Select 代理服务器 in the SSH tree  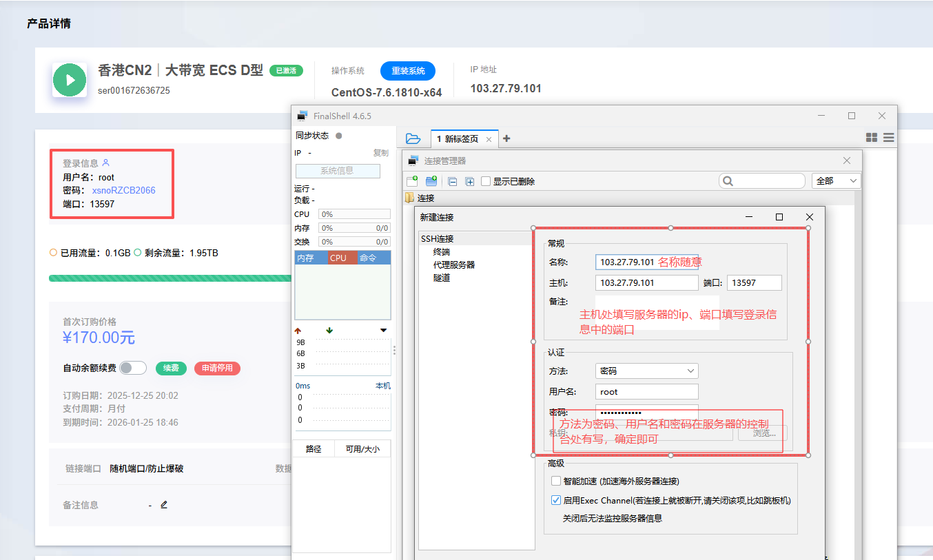pos(453,265)
